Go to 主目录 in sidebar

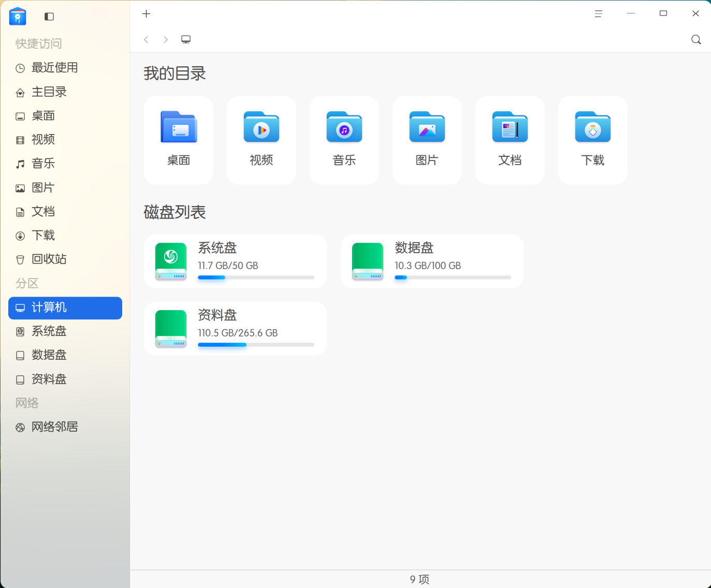[x=65, y=92]
